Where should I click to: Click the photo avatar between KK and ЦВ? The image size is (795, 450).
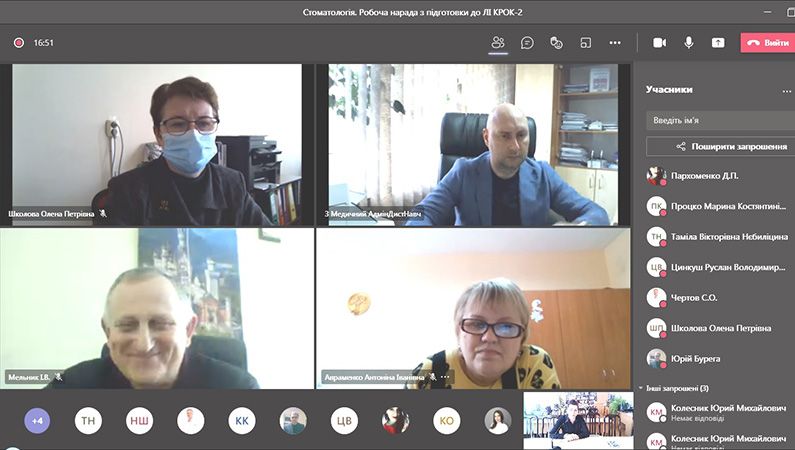coord(293,421)
